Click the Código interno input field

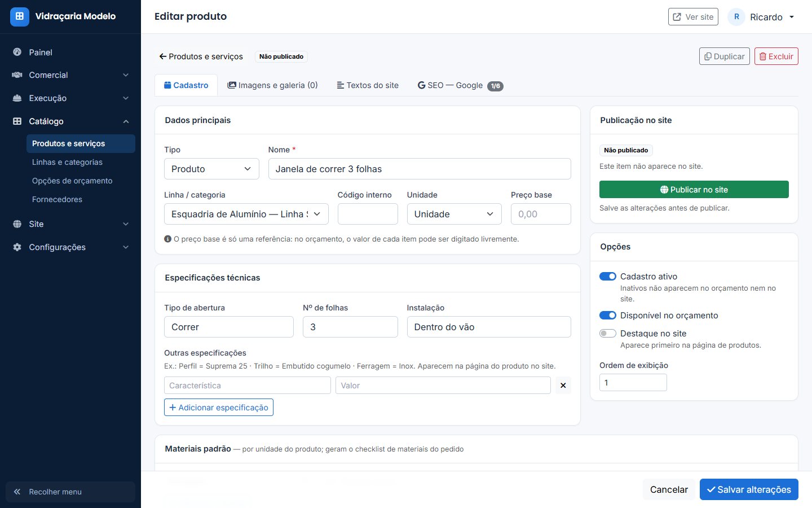368,214
